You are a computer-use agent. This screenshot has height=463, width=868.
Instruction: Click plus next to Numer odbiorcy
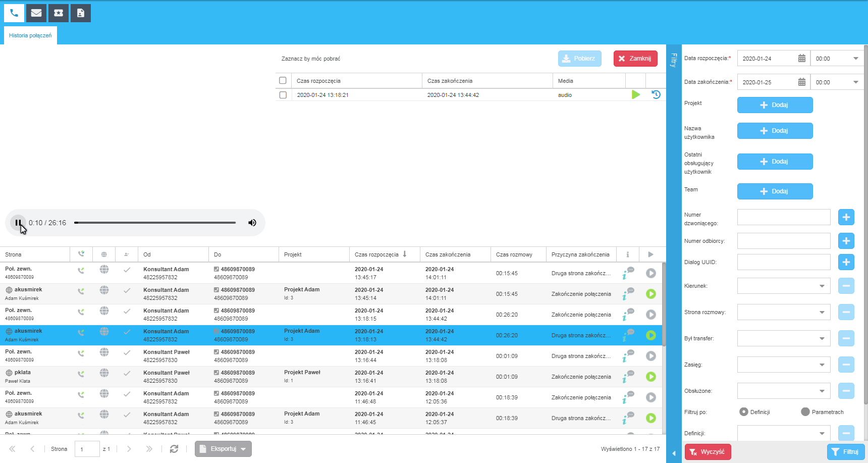click(846, 241)
